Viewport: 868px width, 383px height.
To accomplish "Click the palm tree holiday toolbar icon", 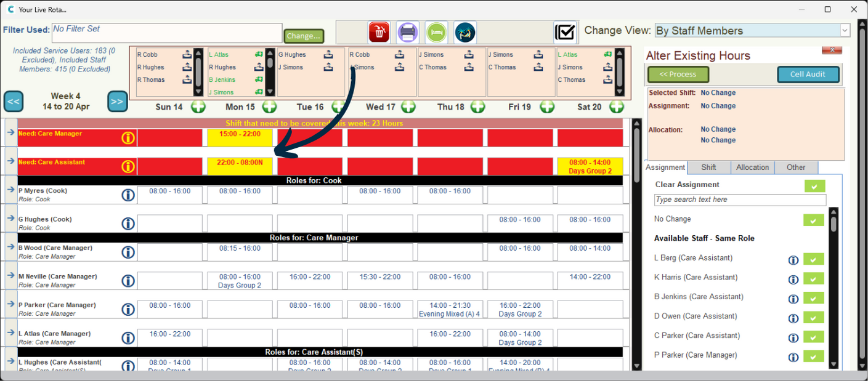I will coord(465,32).
